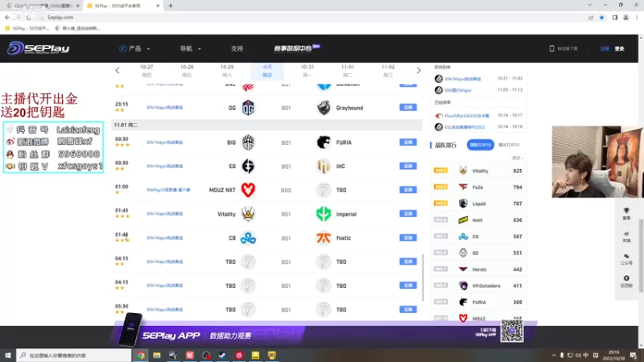Viewport: 644px width, 362px height.
Task: Select the 10-31 date tab
Action: [x=308, y=71]
